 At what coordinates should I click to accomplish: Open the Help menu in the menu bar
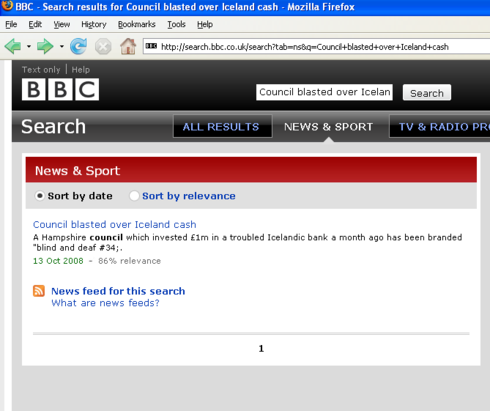tap(205, 24)
